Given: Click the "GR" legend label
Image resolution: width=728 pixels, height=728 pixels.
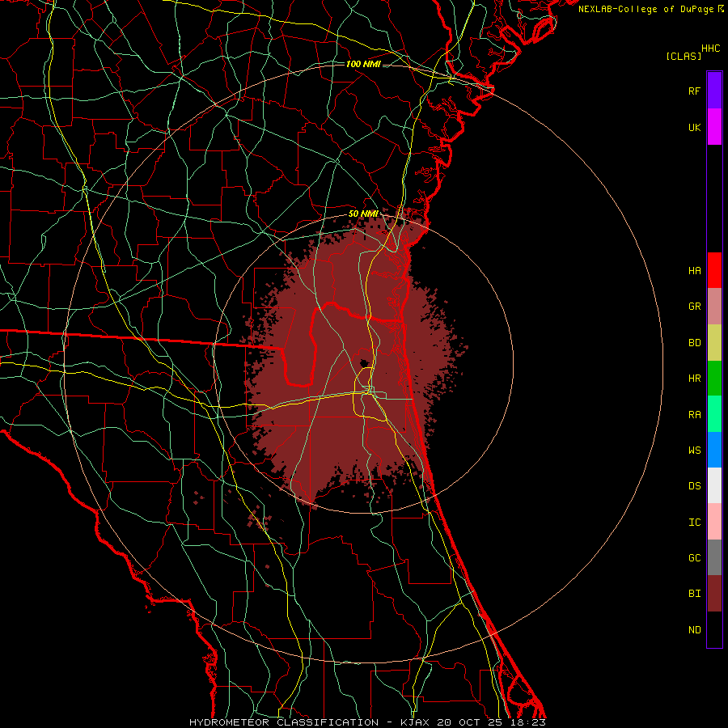Looking at the screenshot, I should click(695, 307).
